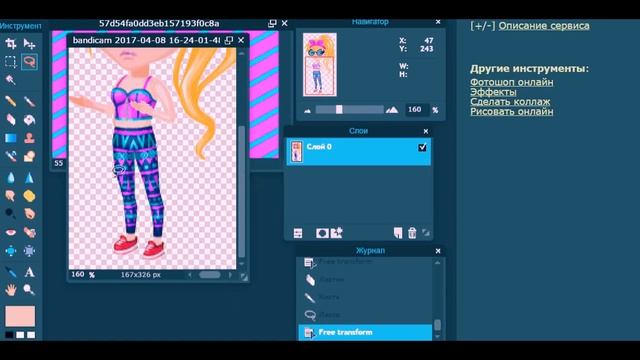
Task: Select the Paint Bucket tool
Action: 29,120
